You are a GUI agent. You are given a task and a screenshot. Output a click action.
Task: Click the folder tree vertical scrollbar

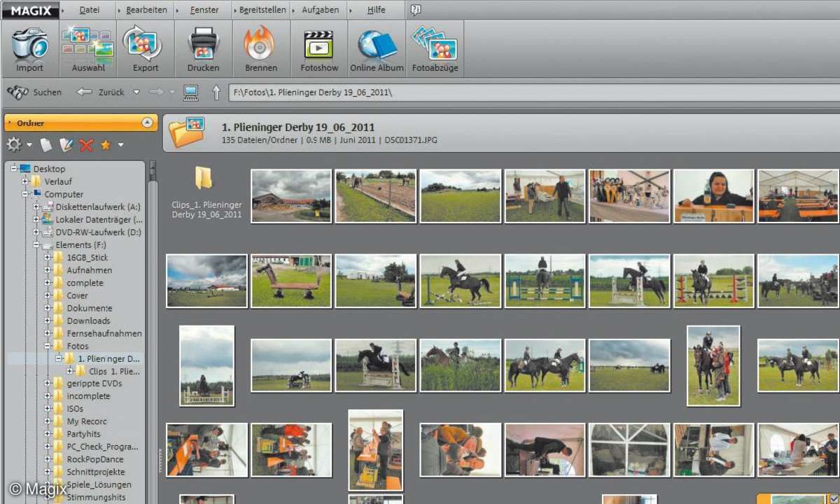(153, 332)
